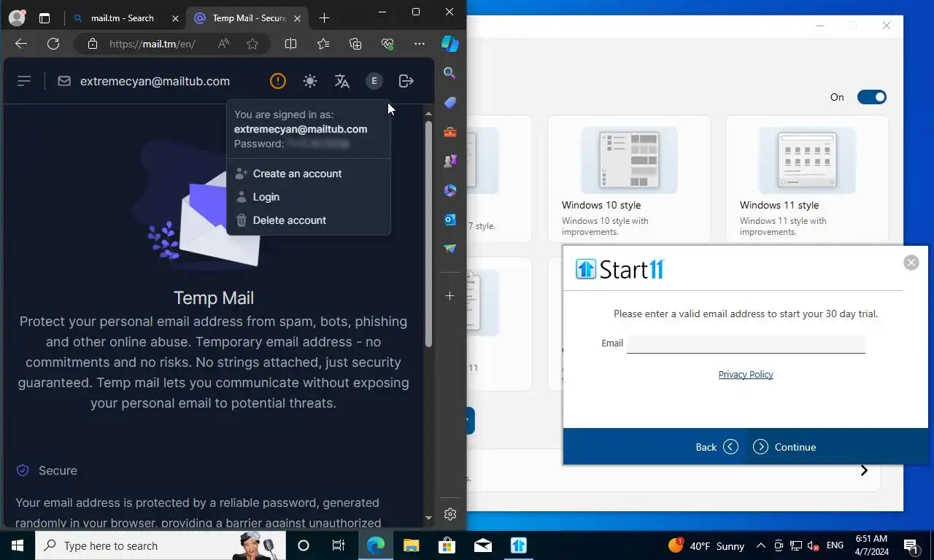Screen dimensions: 934x560
Task: Open the account avatar E menu
Action: tap(374, 81)
